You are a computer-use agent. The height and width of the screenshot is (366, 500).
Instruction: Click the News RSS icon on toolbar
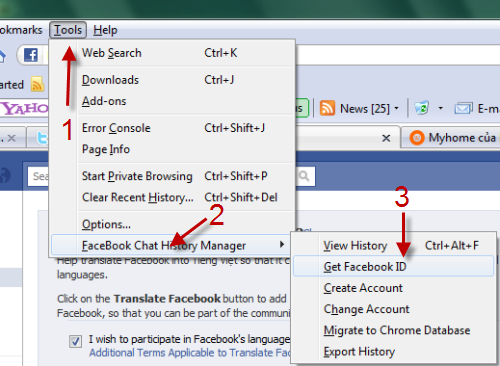coord(327,108)
